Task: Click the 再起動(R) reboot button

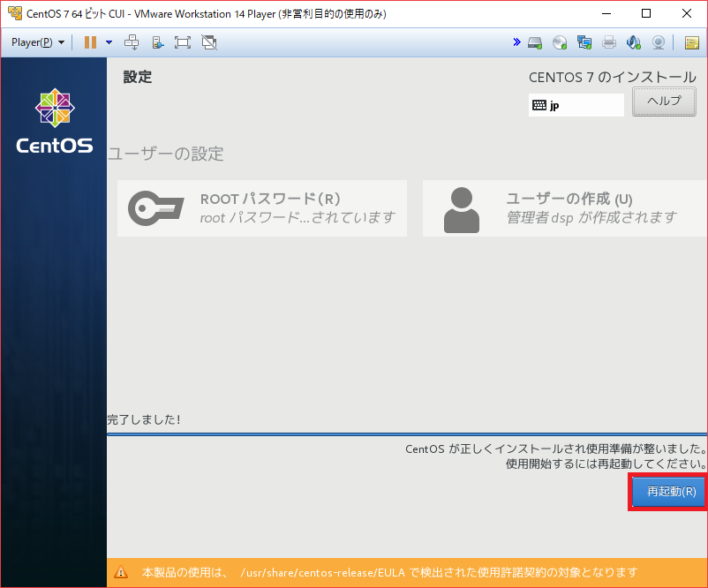Action: (670, 492)
